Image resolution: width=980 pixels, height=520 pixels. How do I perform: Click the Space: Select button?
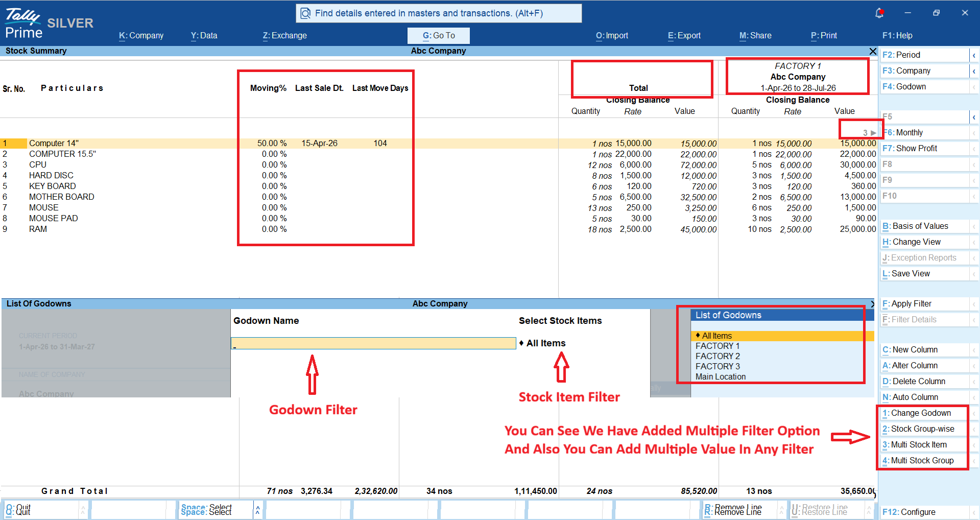pos(216,510)
